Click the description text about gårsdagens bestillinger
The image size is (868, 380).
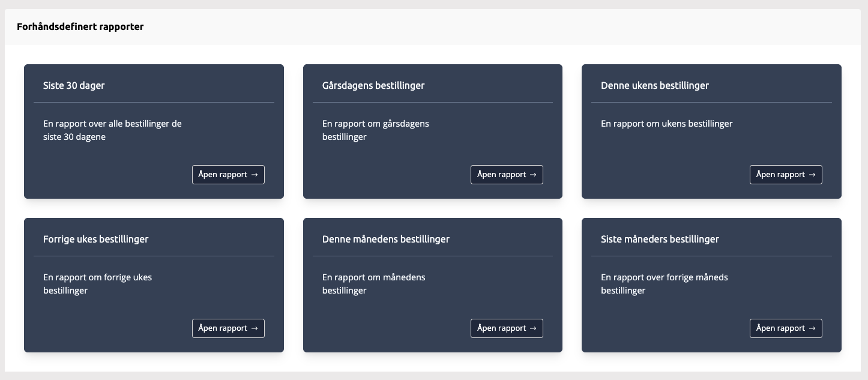tap(376, 130)
